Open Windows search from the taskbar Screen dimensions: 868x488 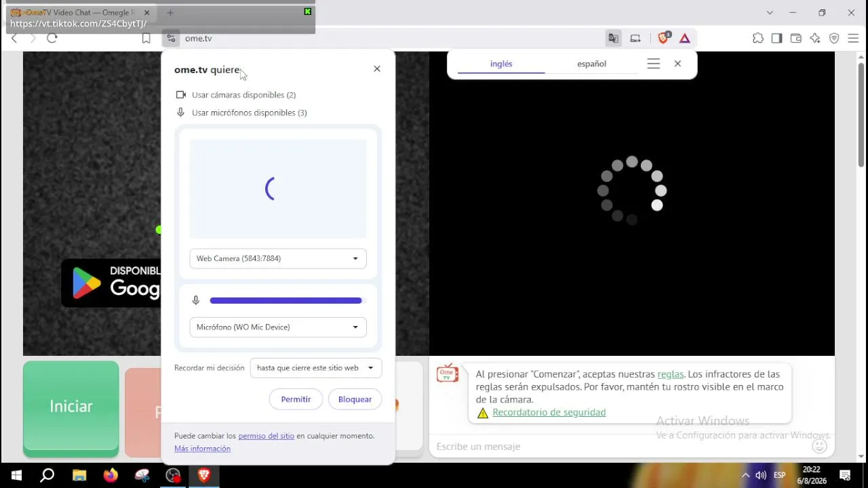tap(47, 475)
